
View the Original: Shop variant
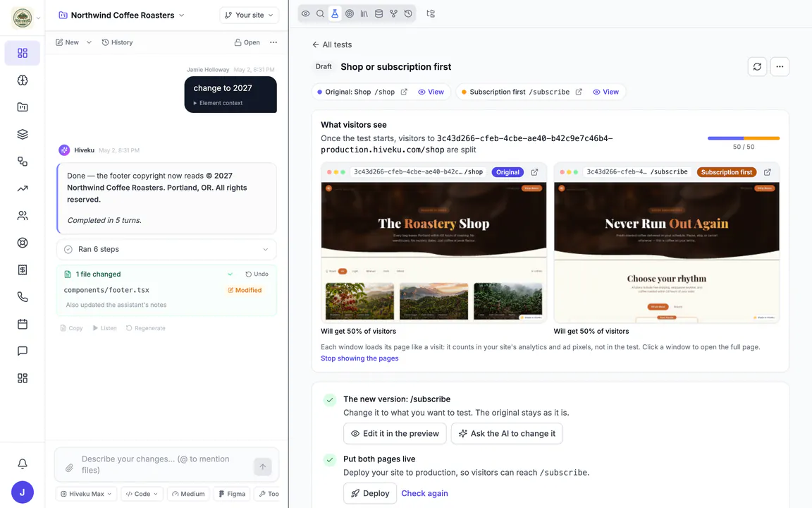click(x=431, y=92)
